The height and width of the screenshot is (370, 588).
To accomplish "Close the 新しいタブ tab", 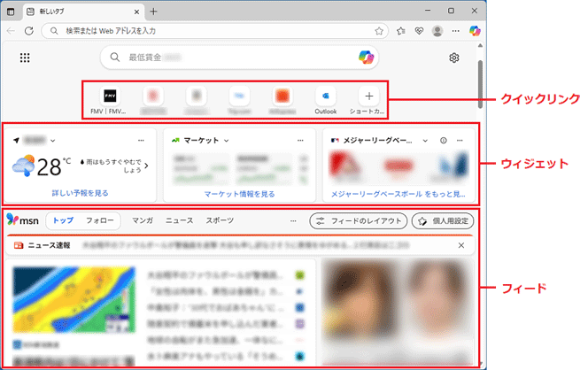I will click(136, 12).
